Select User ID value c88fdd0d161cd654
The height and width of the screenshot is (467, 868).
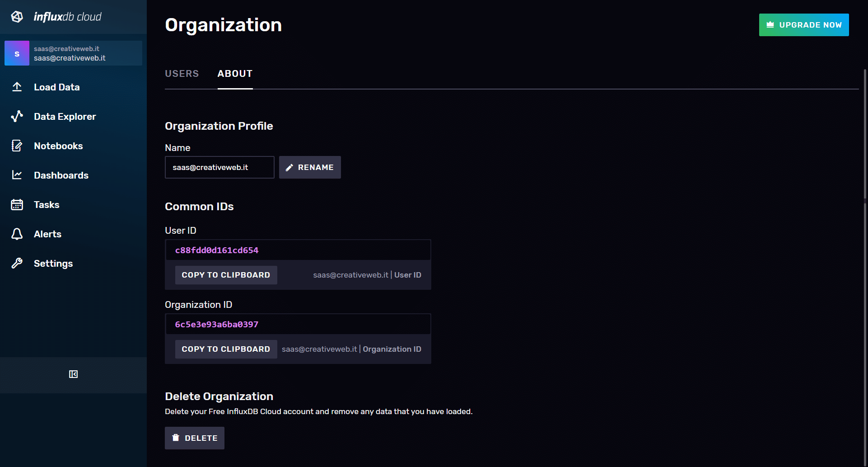click(217, 250)
